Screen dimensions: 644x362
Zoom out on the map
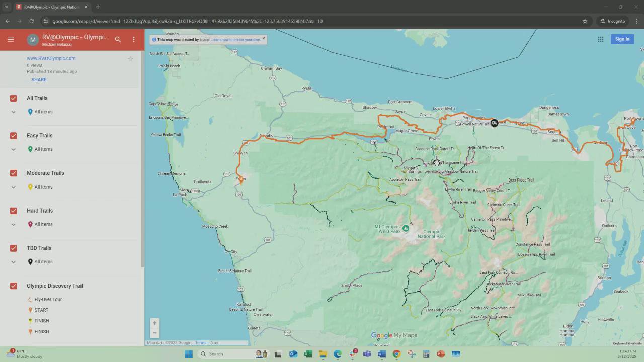point(155,333)
